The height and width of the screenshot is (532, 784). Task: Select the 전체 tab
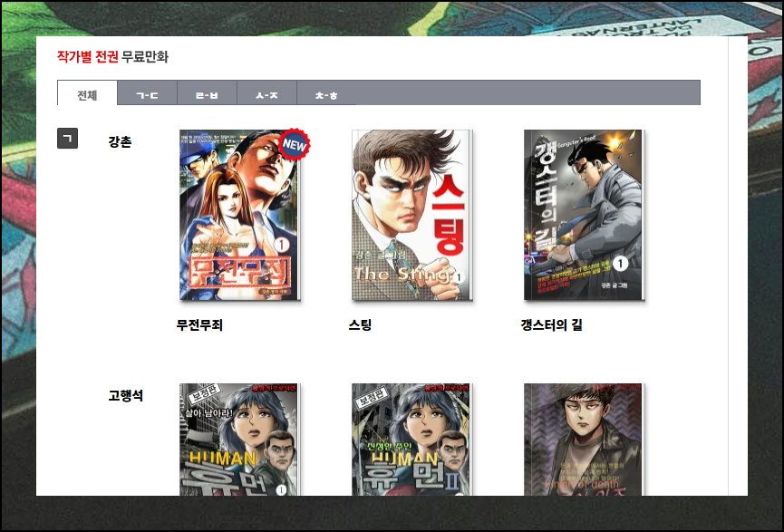(88, 93)
